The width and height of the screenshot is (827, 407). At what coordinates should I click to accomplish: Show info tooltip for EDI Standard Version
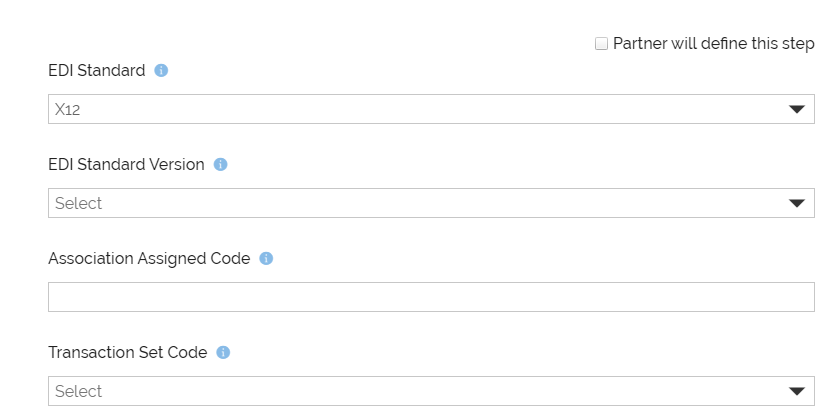tap(221, 165)
